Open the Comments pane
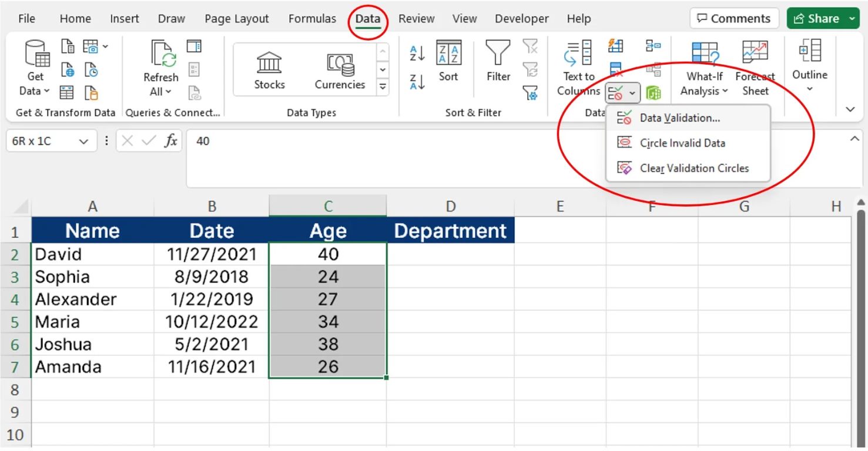The height and width of the screenshot is (451, 868). coord(734,18)
